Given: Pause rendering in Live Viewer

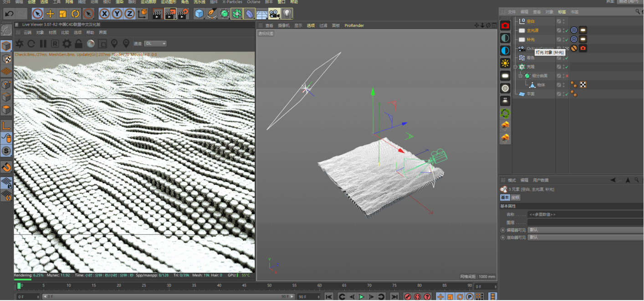Looking at the screenshot, I should (x=43, y=44).
